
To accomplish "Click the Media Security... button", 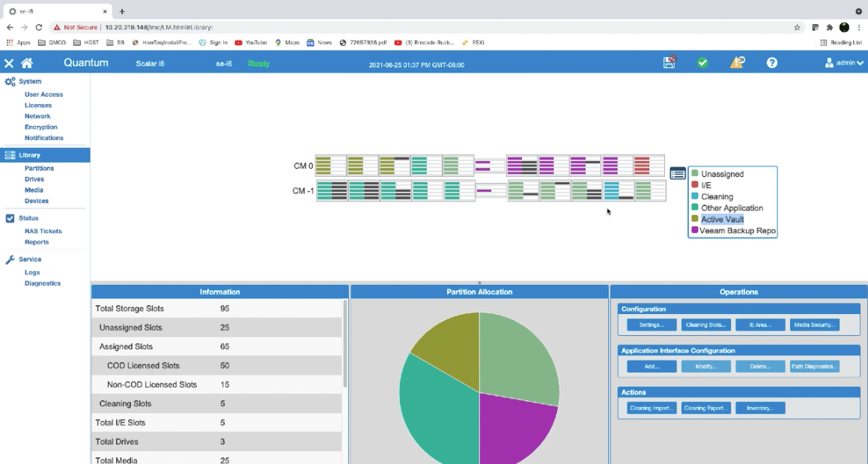I will click(x=814, y=325).
